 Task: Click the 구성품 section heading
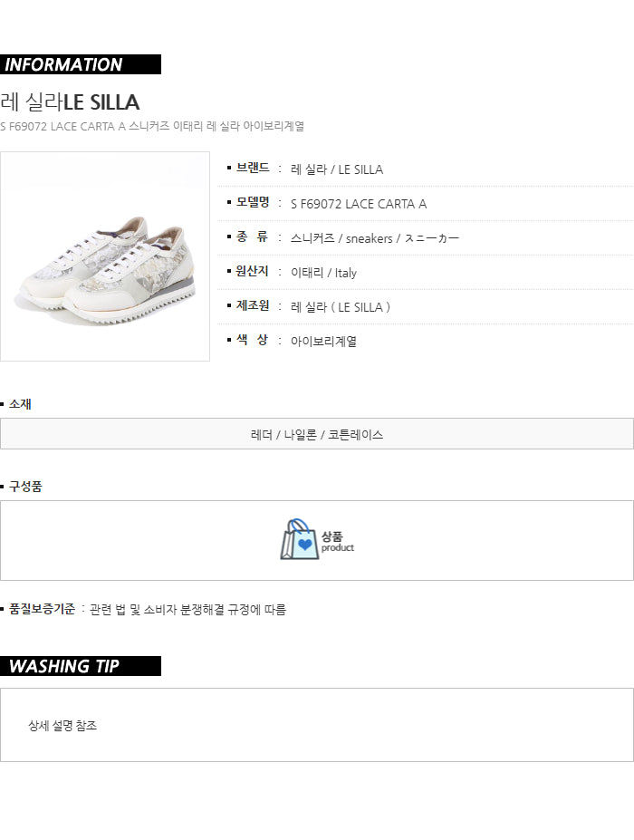click(x=25, y=487)
